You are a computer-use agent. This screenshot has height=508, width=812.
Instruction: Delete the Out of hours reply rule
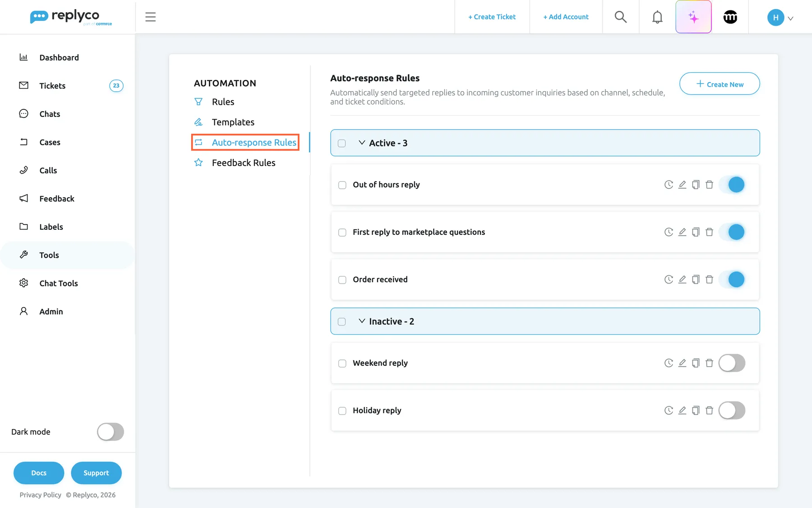coord(709,185)
